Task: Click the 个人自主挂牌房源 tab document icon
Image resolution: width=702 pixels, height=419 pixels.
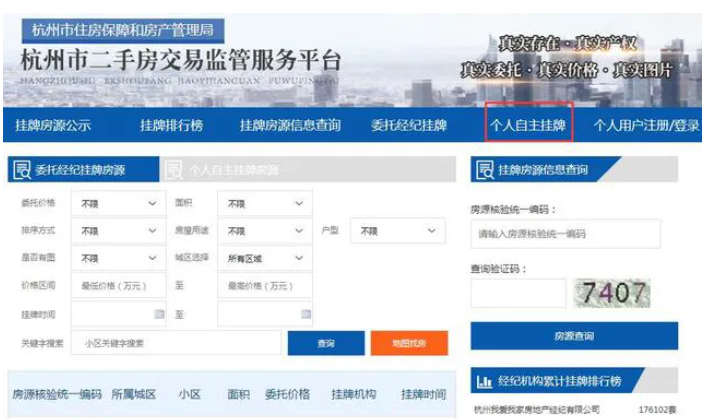Action: point(174,170)
